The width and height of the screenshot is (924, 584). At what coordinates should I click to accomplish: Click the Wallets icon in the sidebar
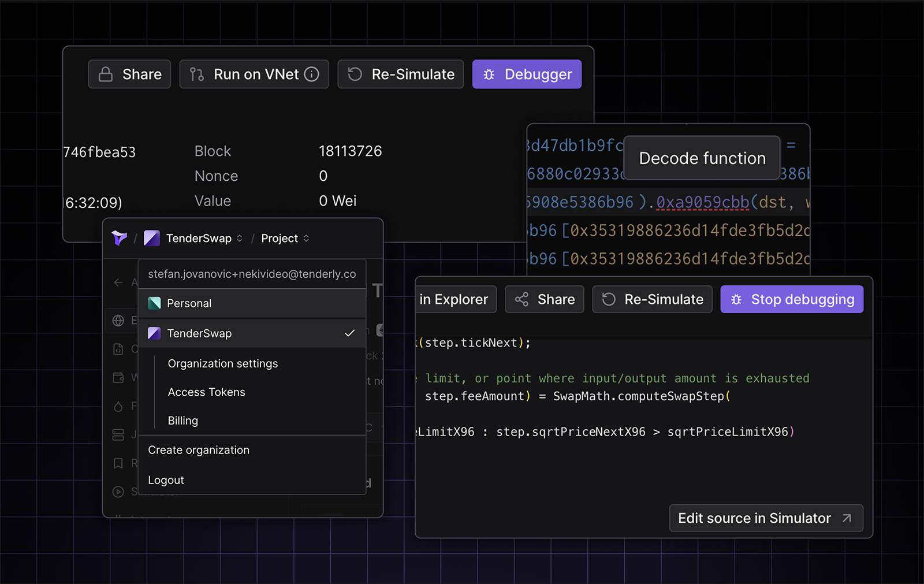tap(120, 378)
